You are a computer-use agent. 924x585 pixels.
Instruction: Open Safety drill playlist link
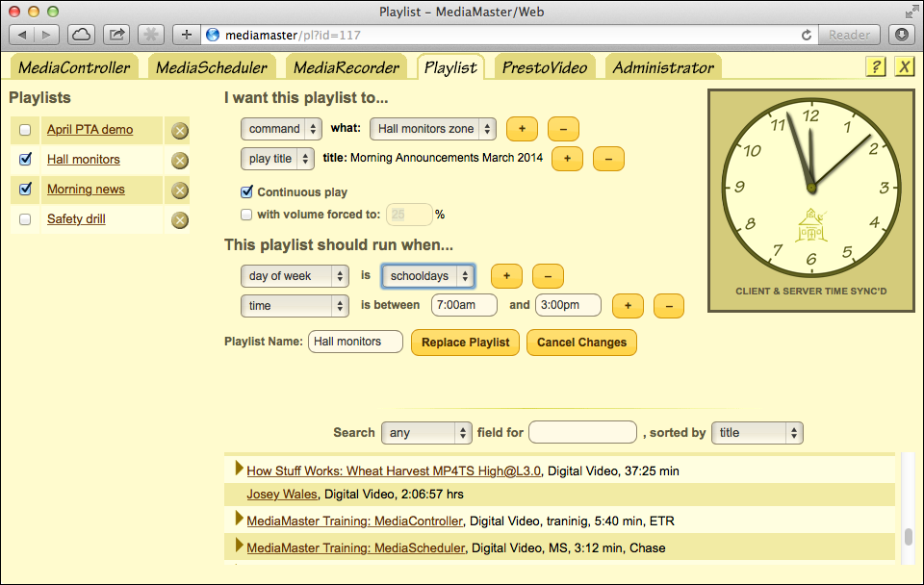pos(77,219)
